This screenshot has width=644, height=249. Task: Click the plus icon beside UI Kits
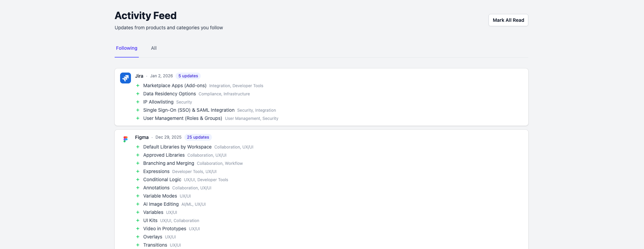click(x=138, y=220)
